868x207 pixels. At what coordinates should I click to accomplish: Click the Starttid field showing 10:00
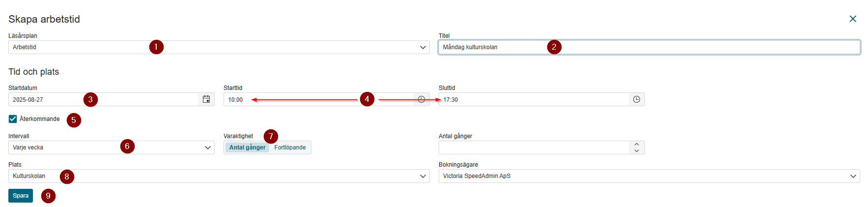319,99
